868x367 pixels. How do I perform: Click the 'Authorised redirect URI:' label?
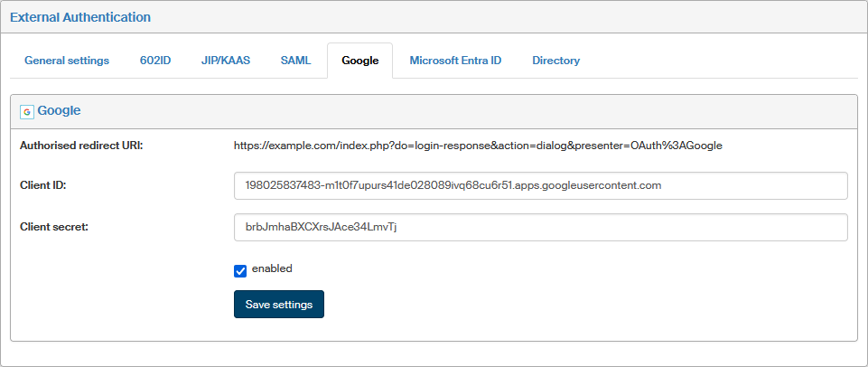point(81,145)
